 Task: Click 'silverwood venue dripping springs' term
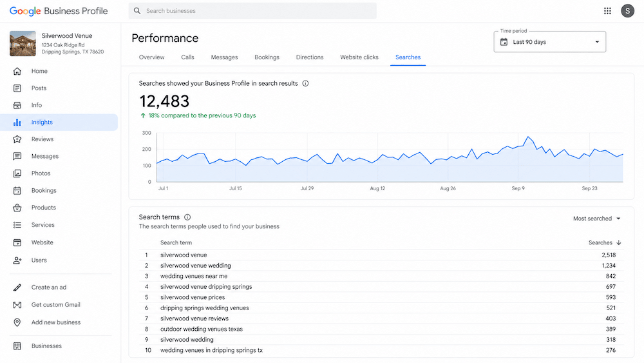[x=206, y=287]
